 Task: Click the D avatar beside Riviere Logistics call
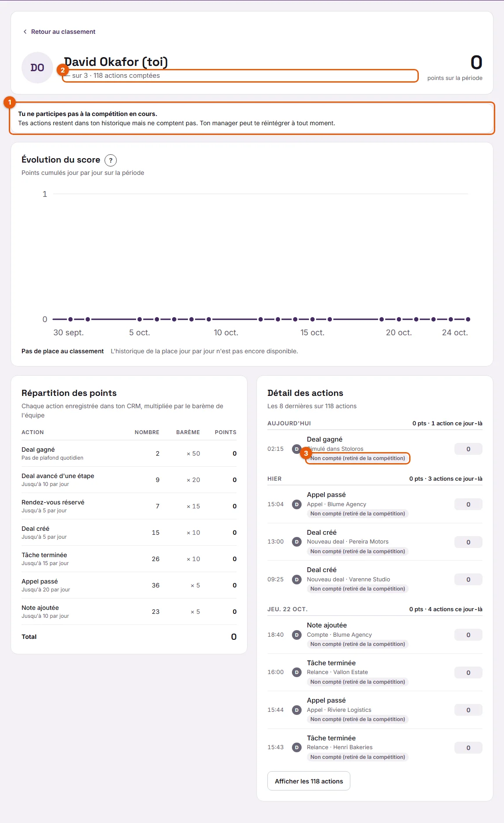(297, 710)
